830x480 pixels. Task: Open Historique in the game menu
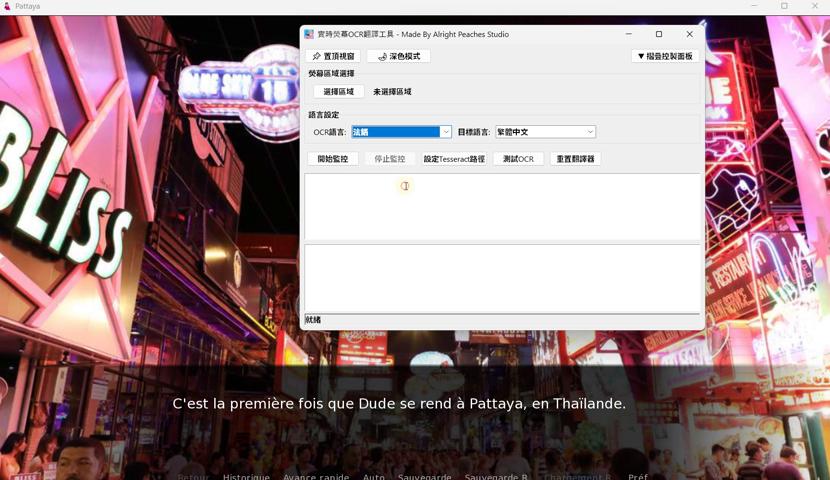point(246,476)
